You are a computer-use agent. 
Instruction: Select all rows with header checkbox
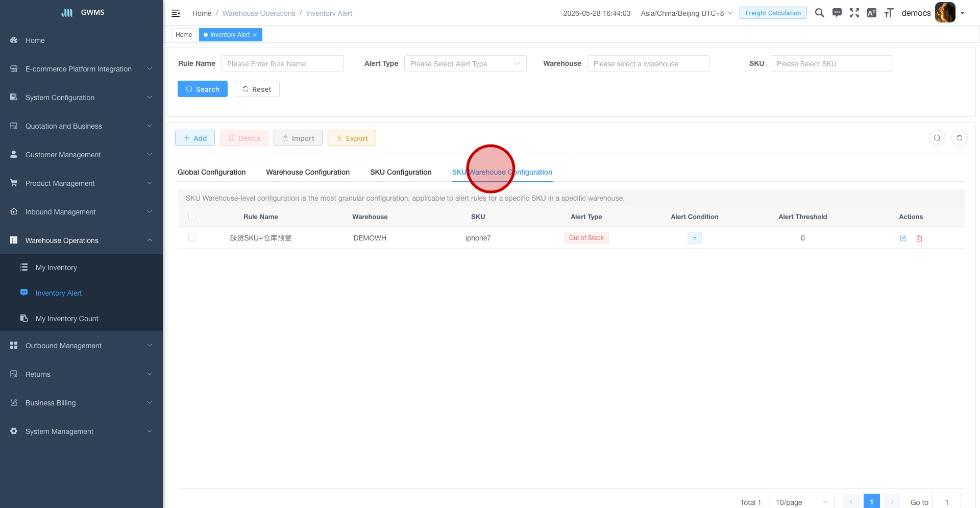(x=192, y=216)
